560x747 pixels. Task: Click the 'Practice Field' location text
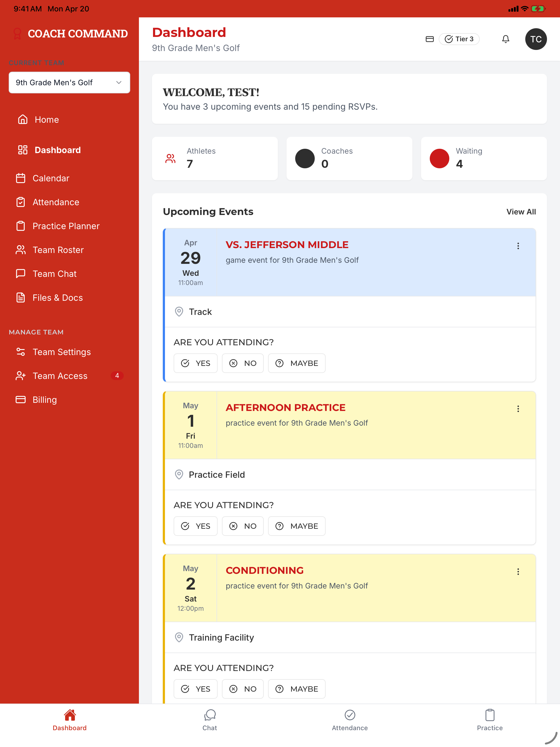pos(217,474)
